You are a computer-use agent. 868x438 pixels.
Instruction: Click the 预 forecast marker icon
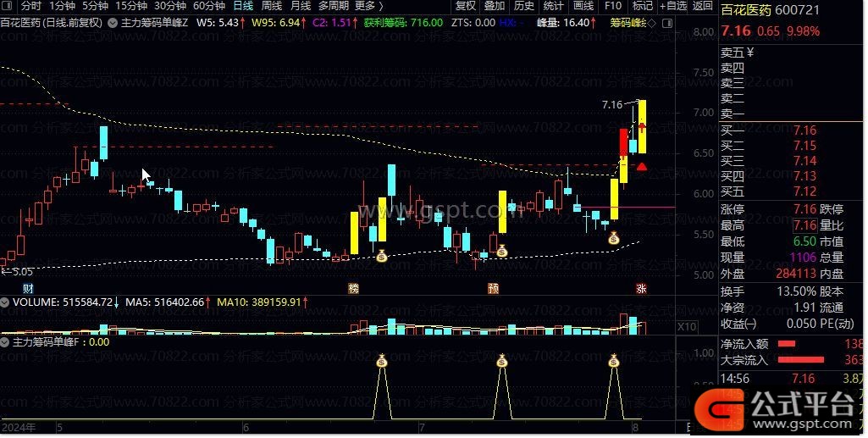point(493,289)
